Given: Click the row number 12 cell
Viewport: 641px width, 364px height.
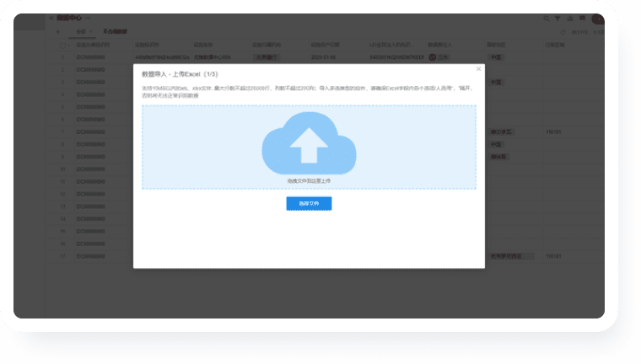Looking at the screenshot, I should [62, 194].
